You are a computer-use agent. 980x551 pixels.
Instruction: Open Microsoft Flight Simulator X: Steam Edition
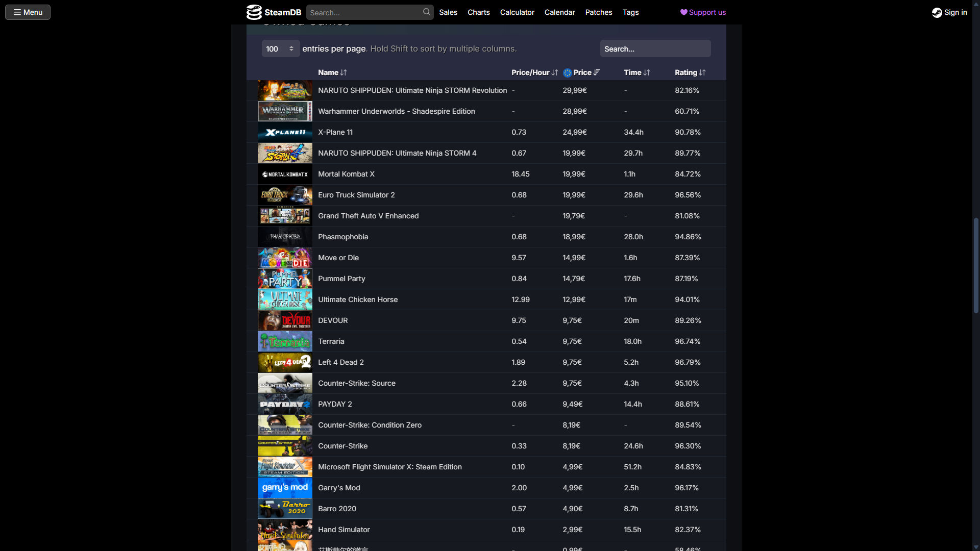(390, 467)
